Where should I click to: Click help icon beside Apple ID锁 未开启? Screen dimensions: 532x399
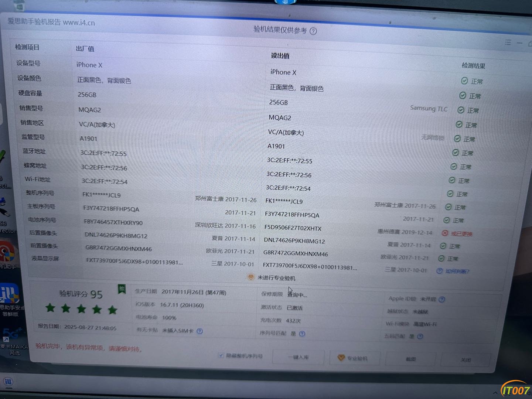[442, 299]
